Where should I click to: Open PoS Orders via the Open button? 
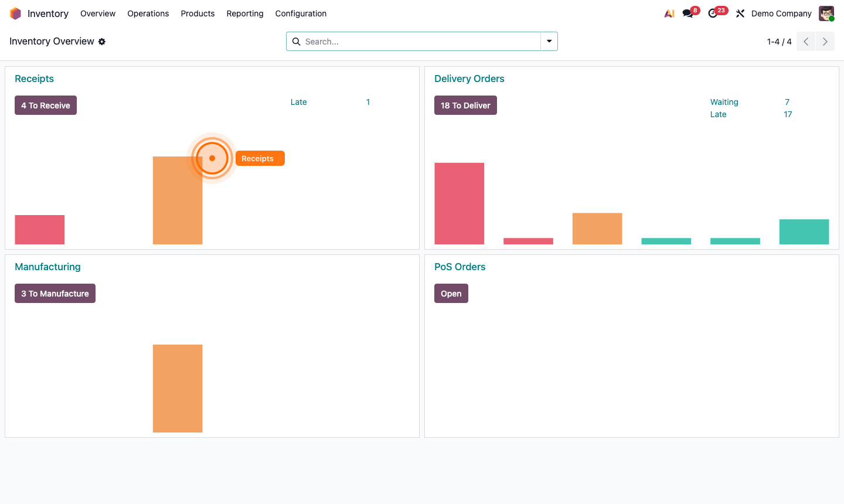(x=451, y=293)
